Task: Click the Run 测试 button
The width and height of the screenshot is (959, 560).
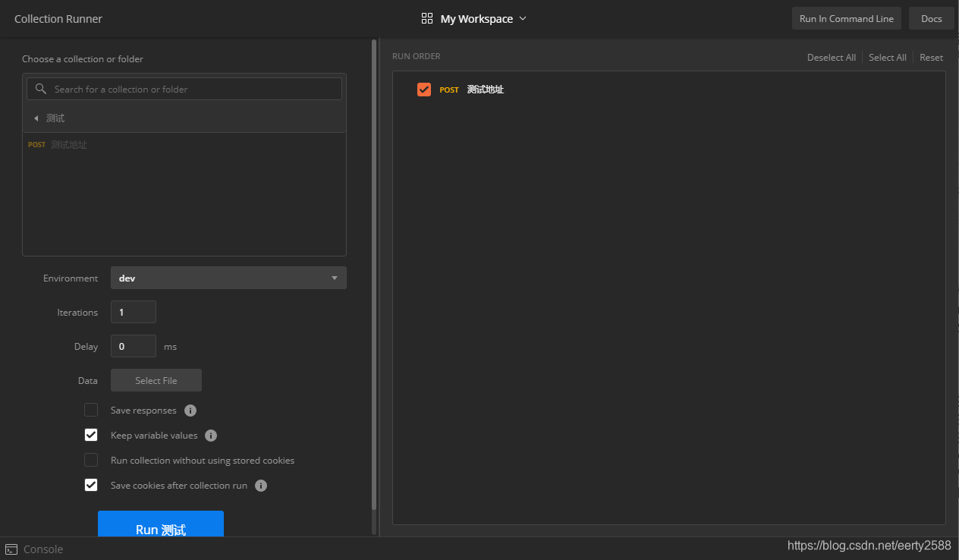Action: tap(161, 524)
